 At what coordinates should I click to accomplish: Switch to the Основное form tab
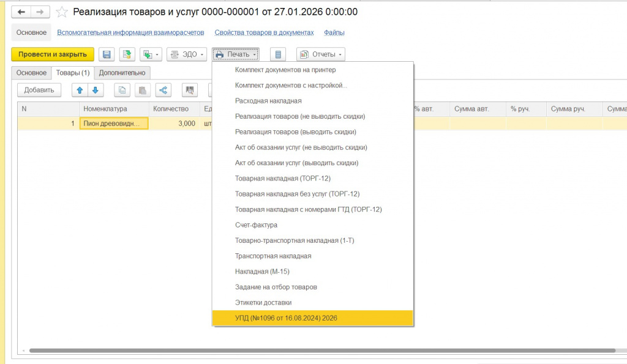pos(31,73)
